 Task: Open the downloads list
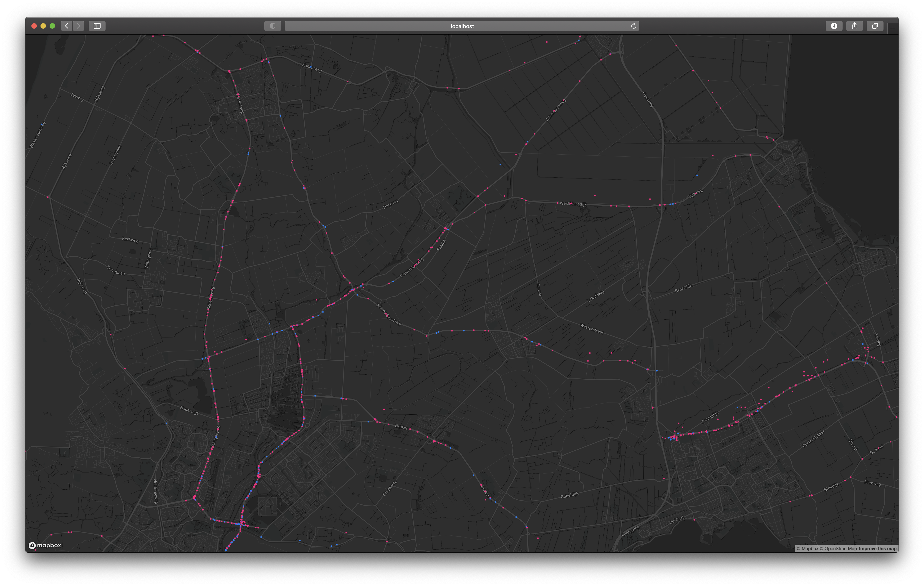click(x=834, y=26)
